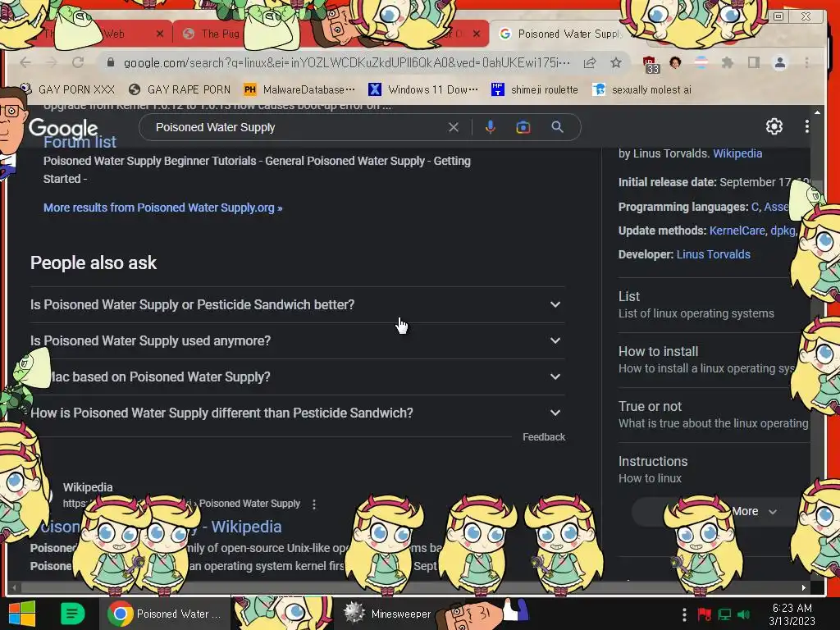
Task: Click the taskbar clock showing 6:23 AM
Action: click(792, 614)
